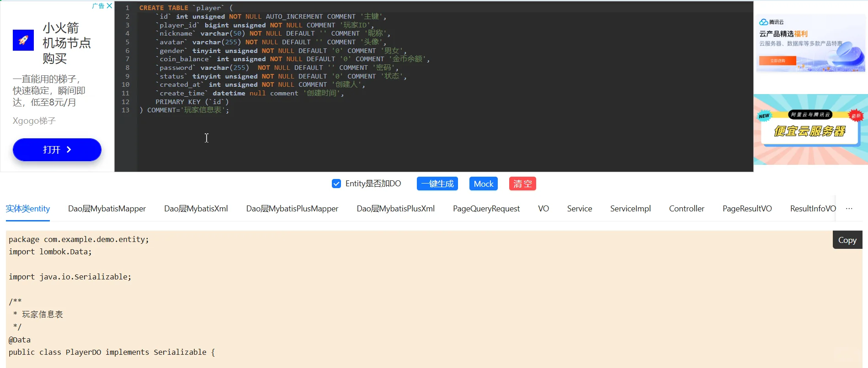Click the @Data annotation in generated code
Screen dimensions: 868x368
(x=20, y=340)
